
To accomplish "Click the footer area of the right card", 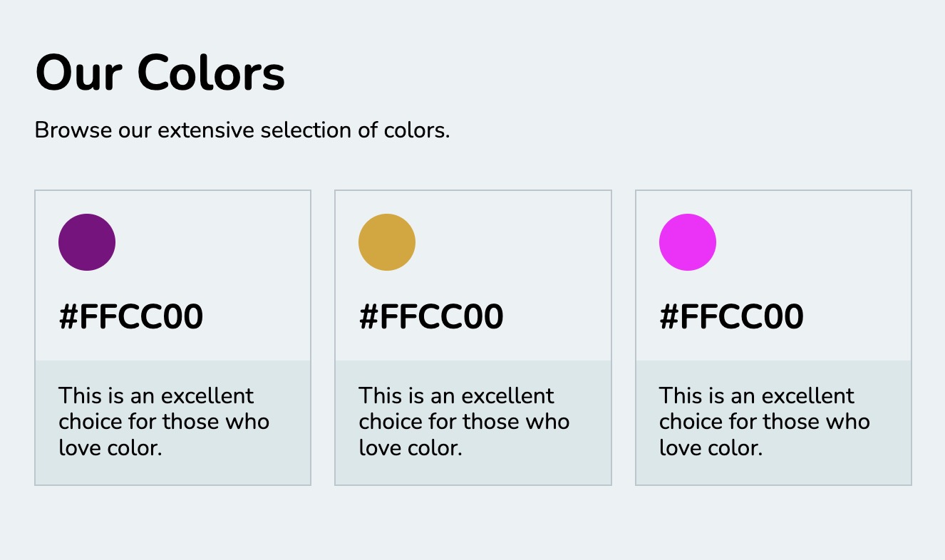I will 773,422.
